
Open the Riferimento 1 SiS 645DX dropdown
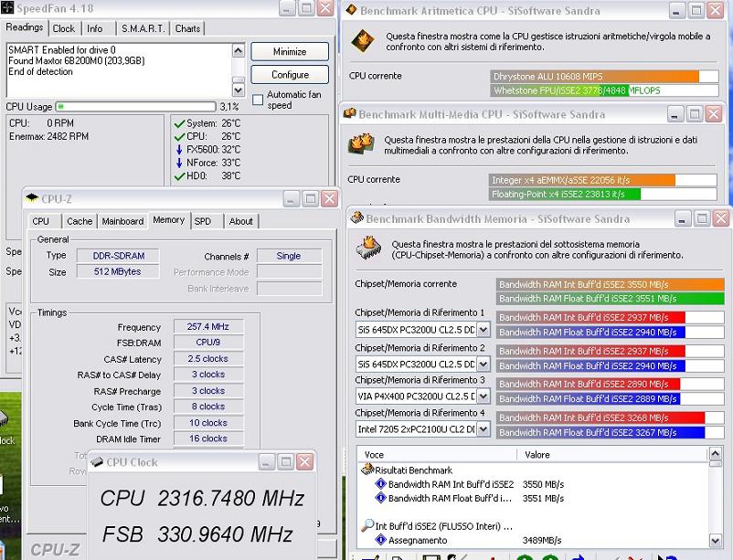pyautogui.click(x=483, y=330)
